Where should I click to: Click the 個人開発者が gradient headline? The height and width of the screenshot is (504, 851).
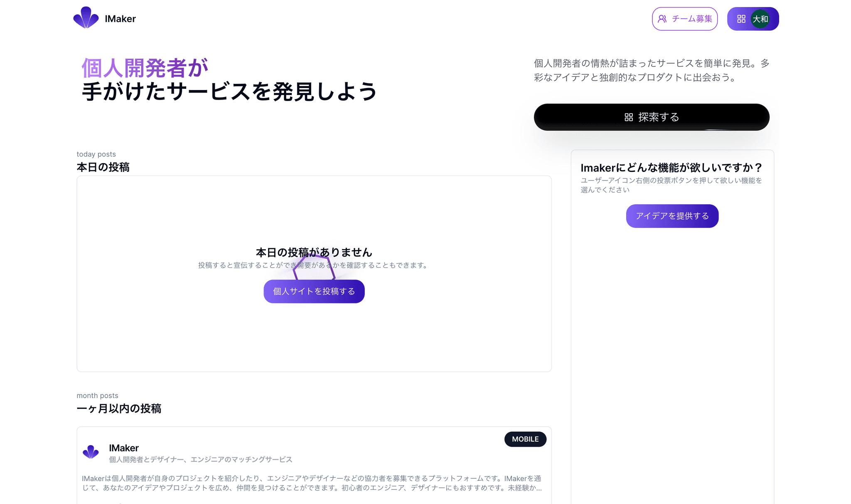pyautogui.click(x=145, y=68)
